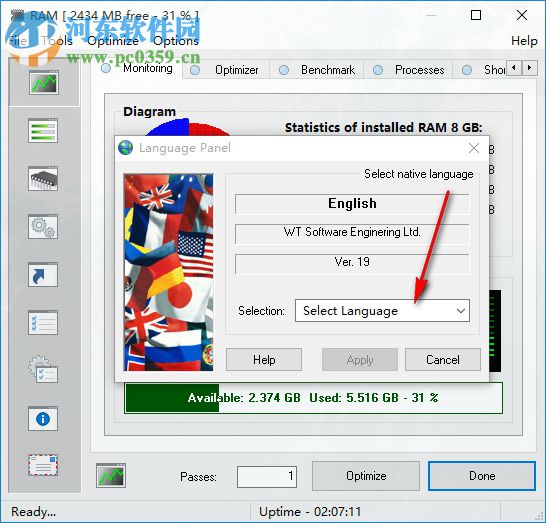The width and height of the screenshot is (546, 523).
Task: Click the Optimize button
Action: pyautogui.click(x=366, y=476)
